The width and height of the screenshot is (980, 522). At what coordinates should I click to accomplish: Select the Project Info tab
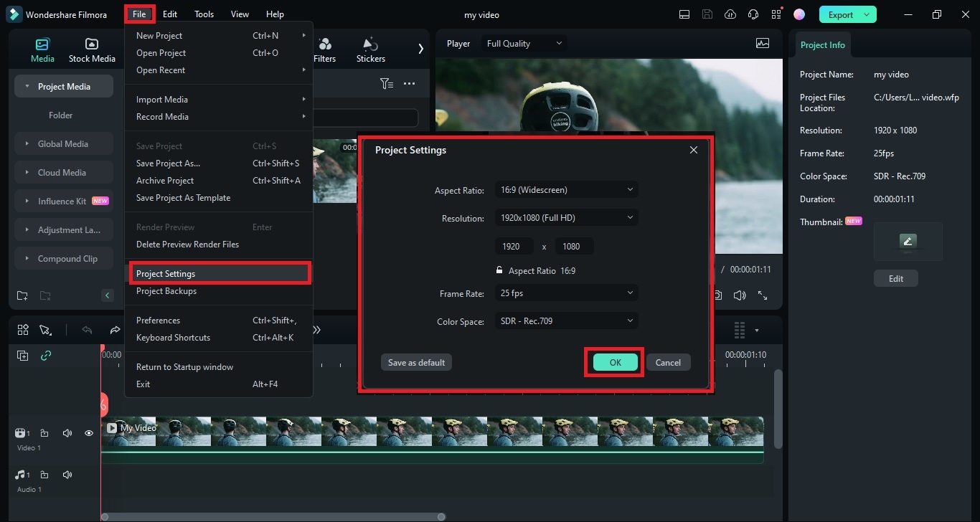pos(822,45)
